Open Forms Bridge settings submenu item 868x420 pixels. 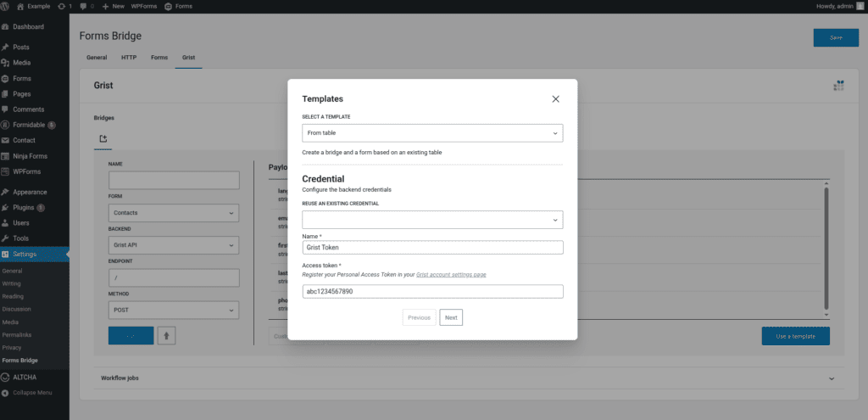pos(20,360)
